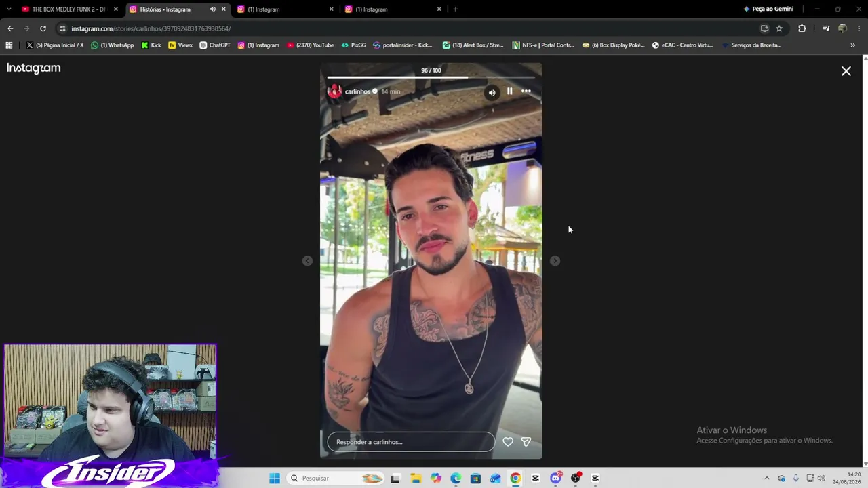Open the WhatsApp bookmark
This screenshot has height=488, width=868.
point(113,45)
